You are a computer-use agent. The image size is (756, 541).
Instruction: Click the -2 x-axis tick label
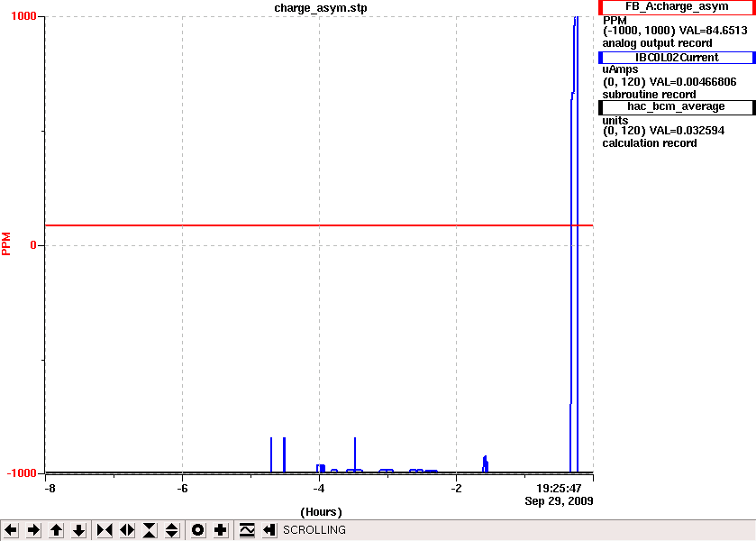(x=456, y=489)
